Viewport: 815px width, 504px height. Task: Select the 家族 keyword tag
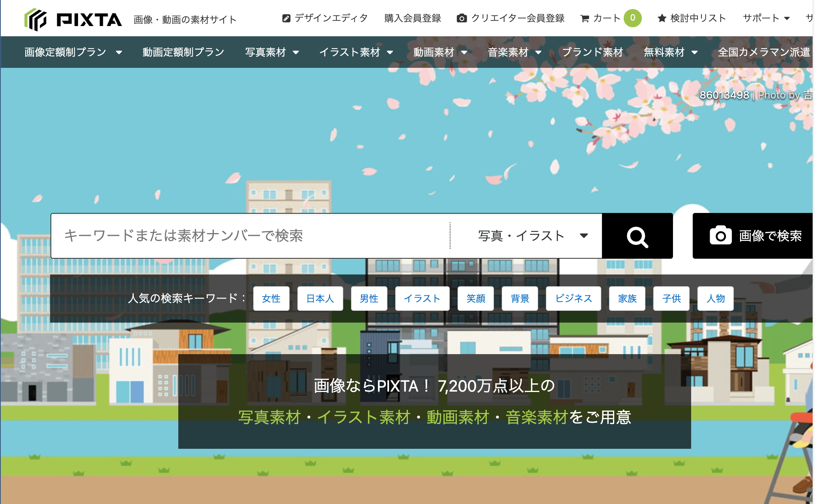pos(627,299)
